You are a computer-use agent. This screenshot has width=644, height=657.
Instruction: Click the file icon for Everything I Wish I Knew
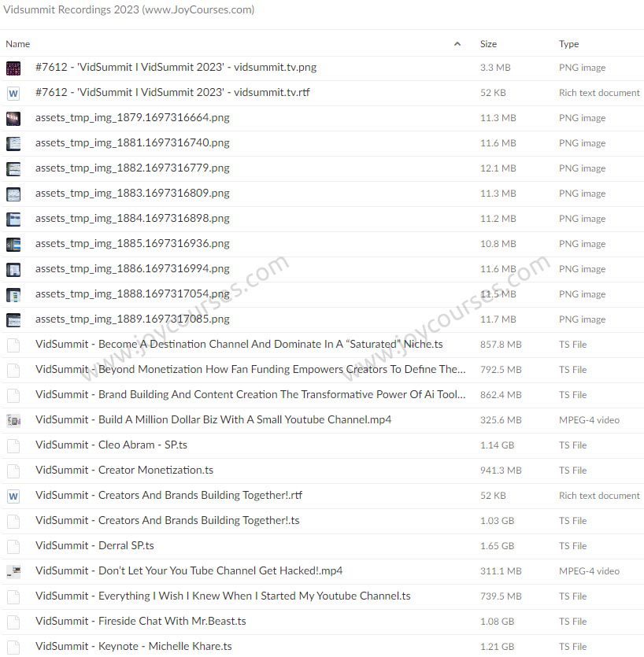pos(13,596)
